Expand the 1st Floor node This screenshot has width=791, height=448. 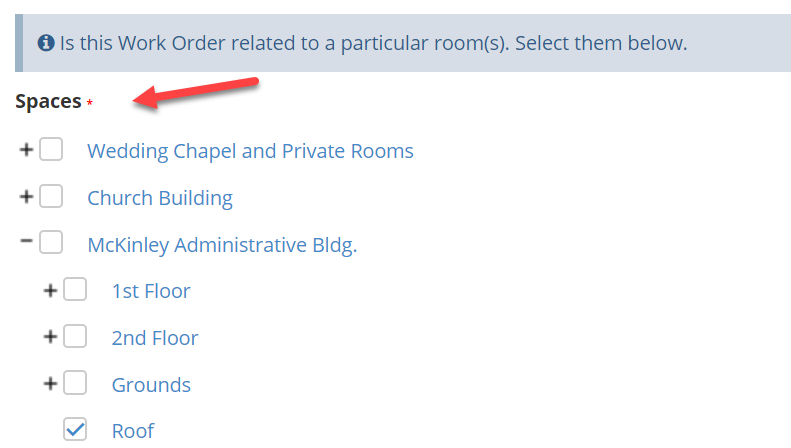pyautogui.click(x=50, y=291)
